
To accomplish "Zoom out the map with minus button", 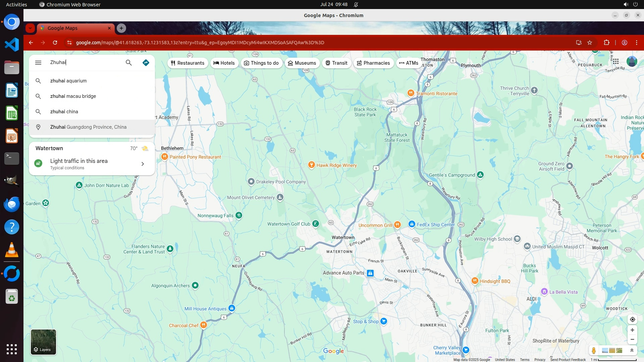I will tap(632, 340).
